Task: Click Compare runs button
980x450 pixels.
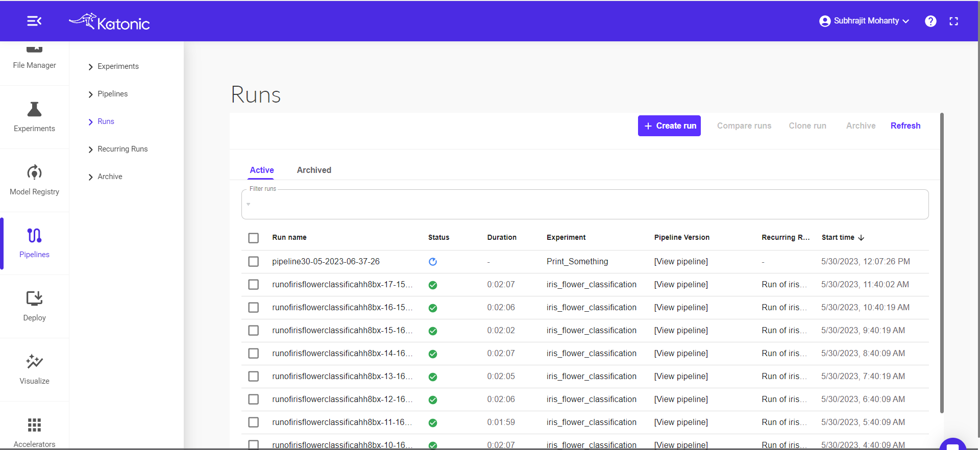Action: pos(744,126)
